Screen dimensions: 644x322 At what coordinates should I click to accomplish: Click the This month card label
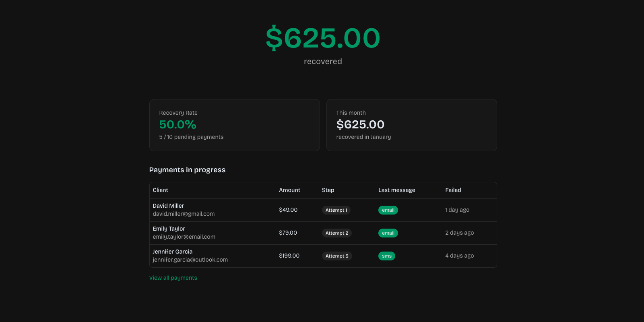point(351,113)
